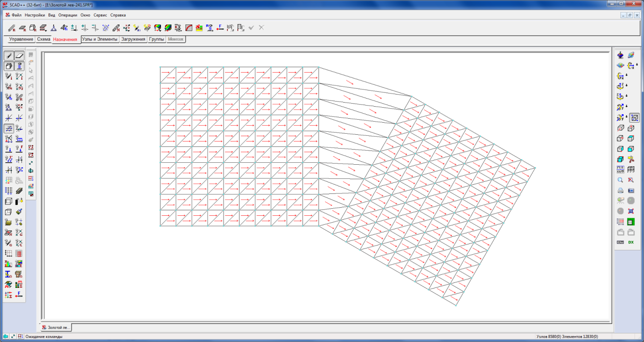644x342 pixels.
Task: Select the eraser icon in left toolbar
Action: click(x=19, y=191)
